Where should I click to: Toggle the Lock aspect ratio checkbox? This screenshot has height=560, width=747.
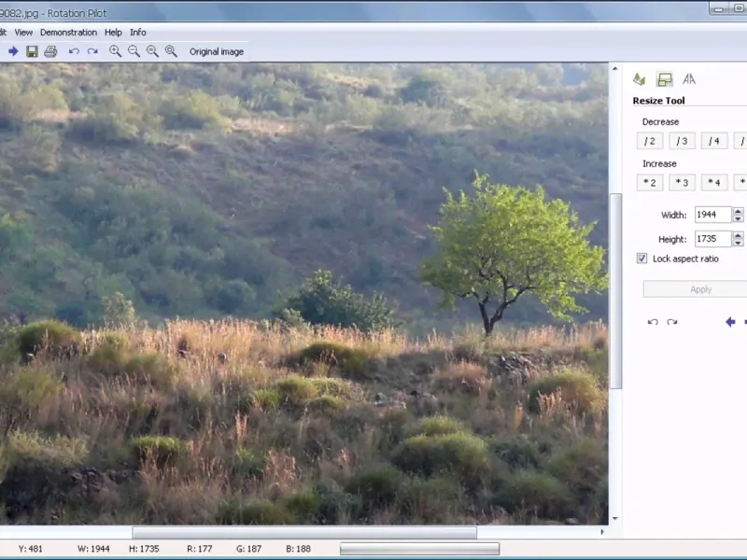[x=641, y=259]
